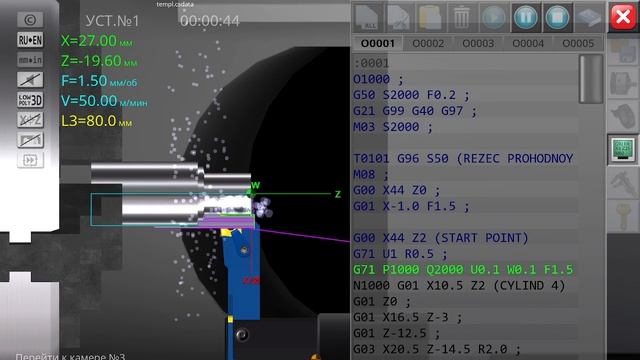Click 'Перейти к камере №3' link
The image size is (640, 360).
70,356
